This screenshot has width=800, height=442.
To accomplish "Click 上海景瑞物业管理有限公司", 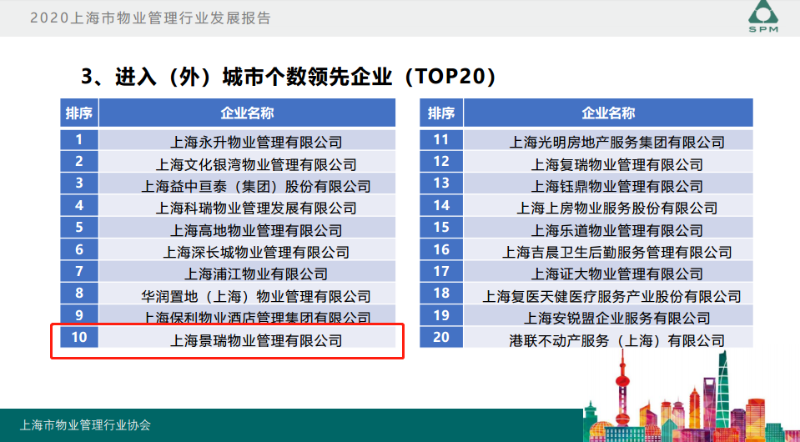I will [256, 340].
